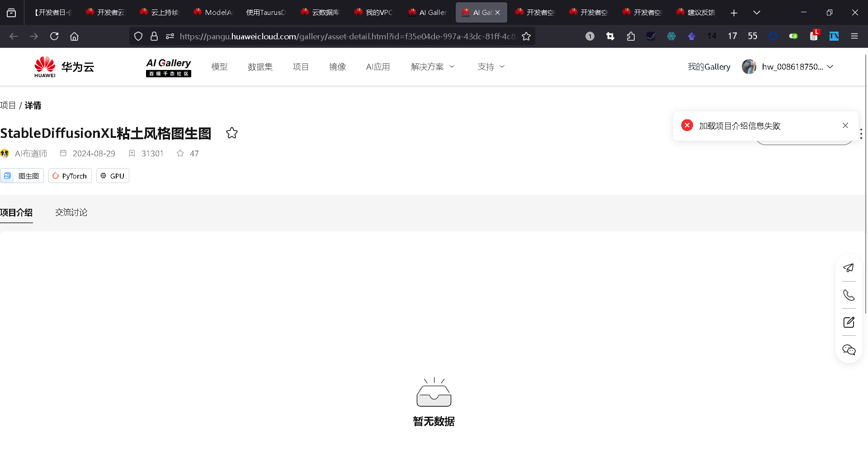Open the Firefox hamburger application menu
This screenshot has height=461, width=868.
[x=854, y=36]
